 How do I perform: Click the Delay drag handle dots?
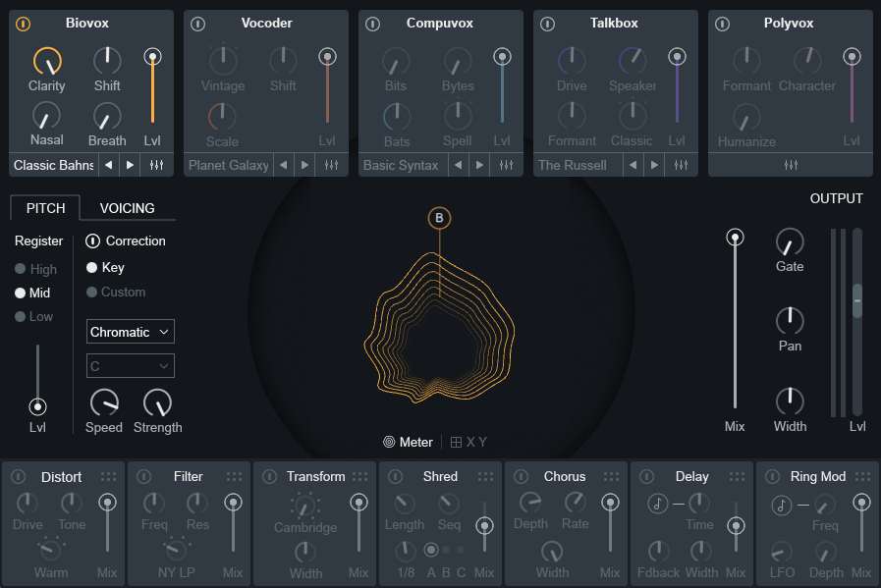[x=738, y=477]
